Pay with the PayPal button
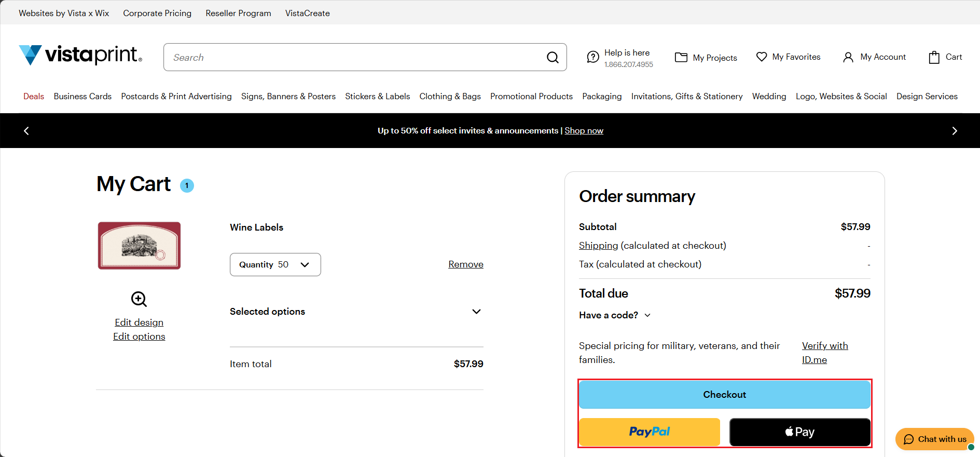This screenshot has height=457, width=980. (x=650, y=432)
